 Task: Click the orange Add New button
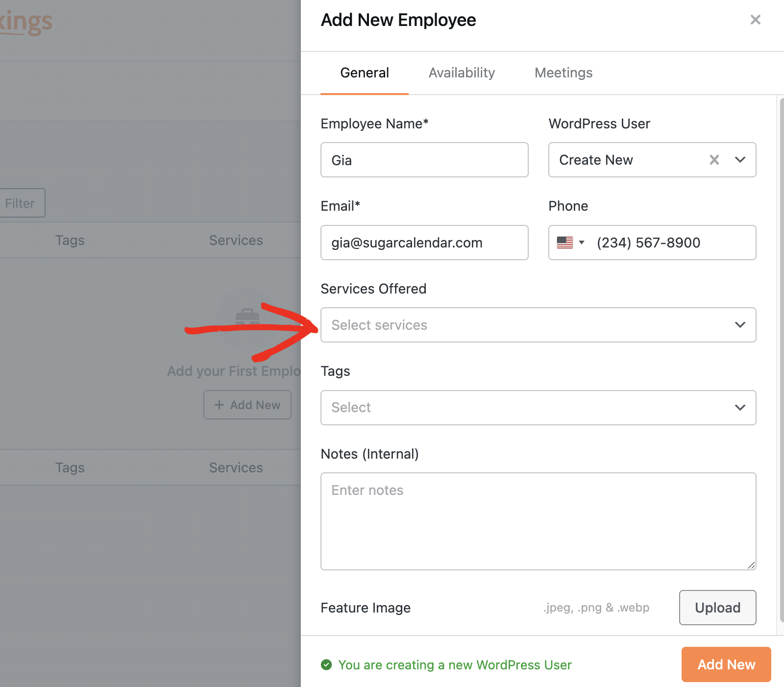point(726,664)
